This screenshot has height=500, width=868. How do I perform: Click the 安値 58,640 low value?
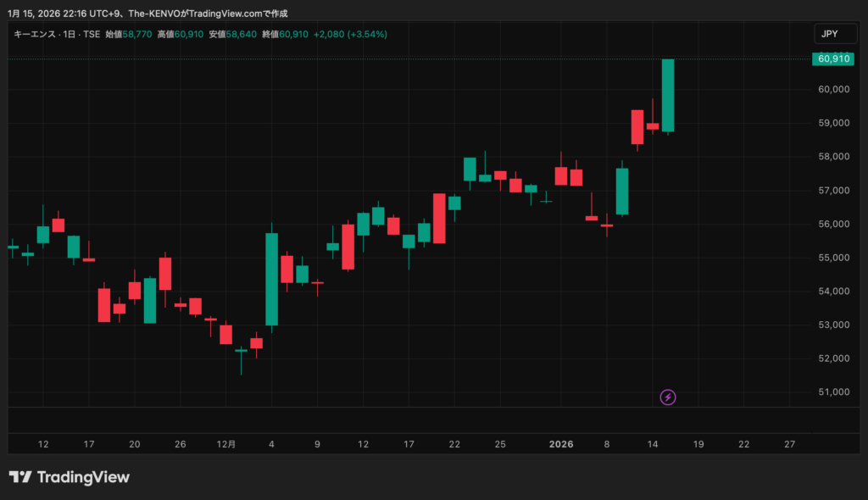tap(232, 34)
